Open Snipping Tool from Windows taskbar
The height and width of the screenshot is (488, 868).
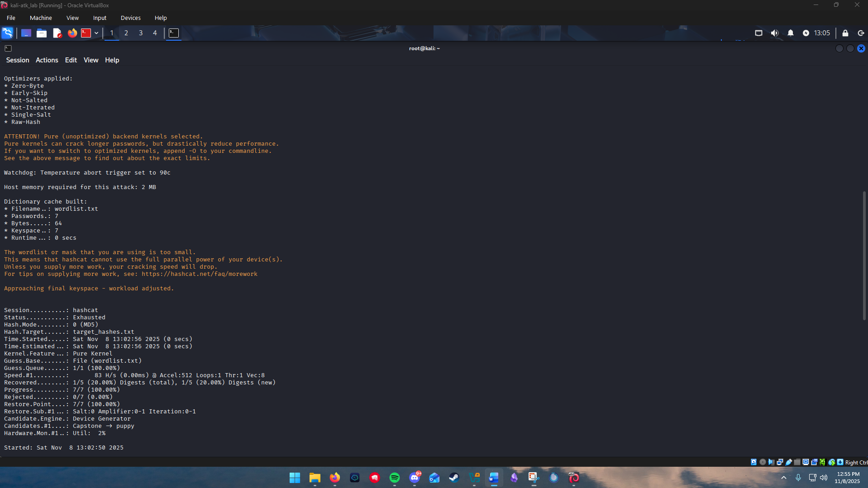pyautogui.click(x=534, y=478)
